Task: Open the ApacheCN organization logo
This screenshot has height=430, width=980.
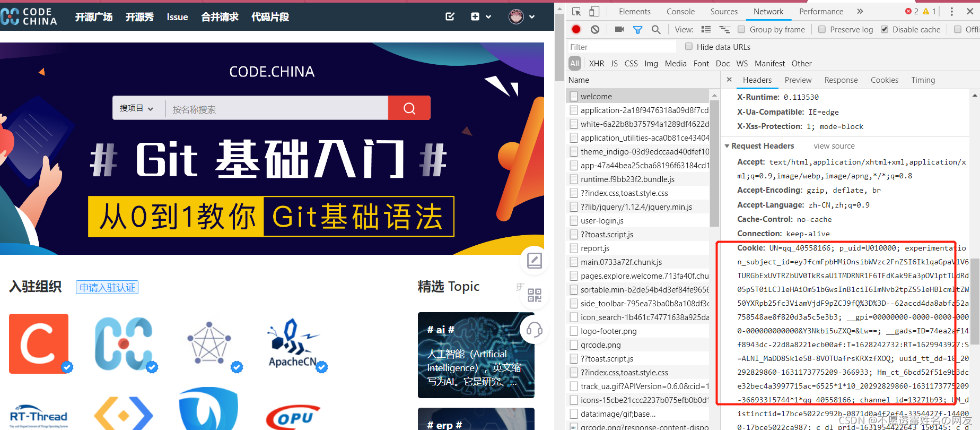Action: click(x=294, y=343)
